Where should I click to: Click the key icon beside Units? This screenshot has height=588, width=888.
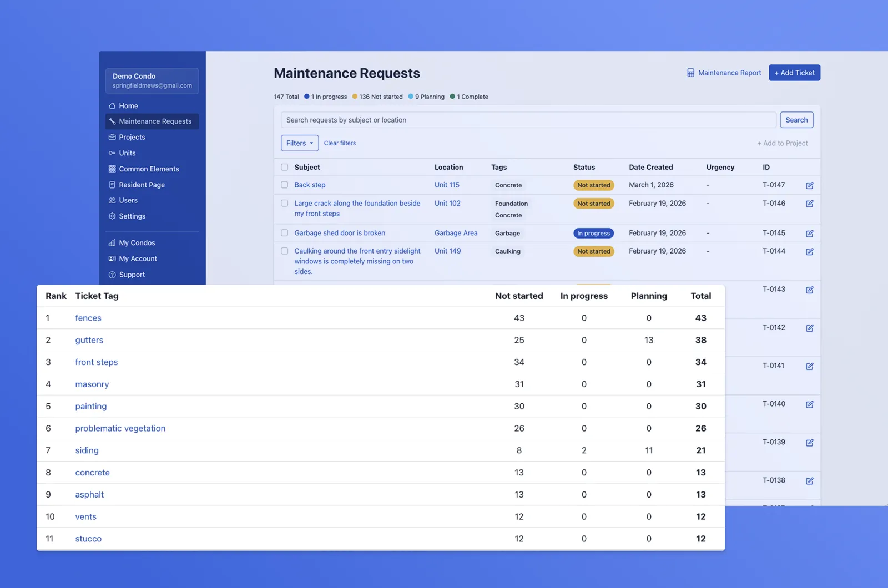click(112, 153)
